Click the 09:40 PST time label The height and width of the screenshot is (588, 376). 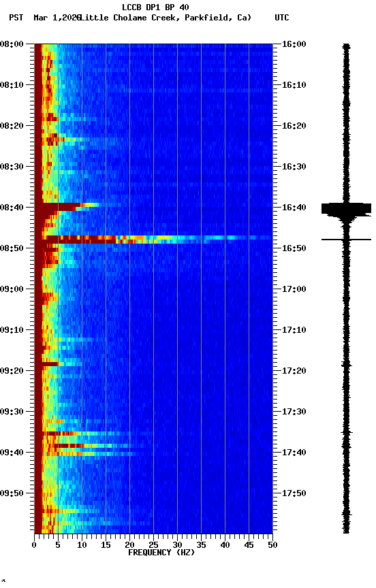click(12, 453)
